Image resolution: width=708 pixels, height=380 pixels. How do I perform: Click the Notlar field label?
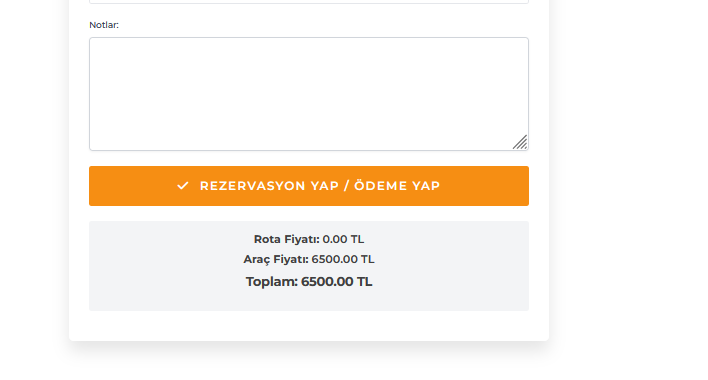tap(104, 25)
